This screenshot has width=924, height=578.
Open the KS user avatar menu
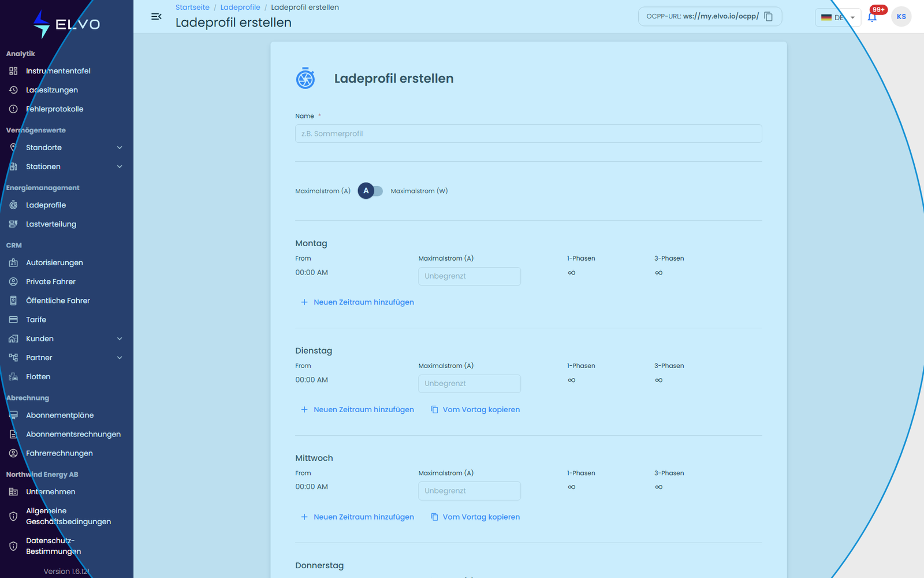click(x=901, y=17)
